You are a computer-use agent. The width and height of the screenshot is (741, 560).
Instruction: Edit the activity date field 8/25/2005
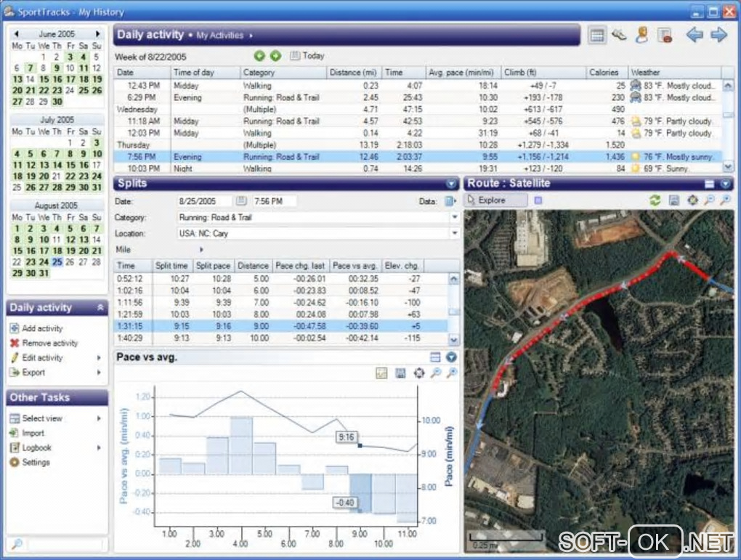(x=205, y=201)
